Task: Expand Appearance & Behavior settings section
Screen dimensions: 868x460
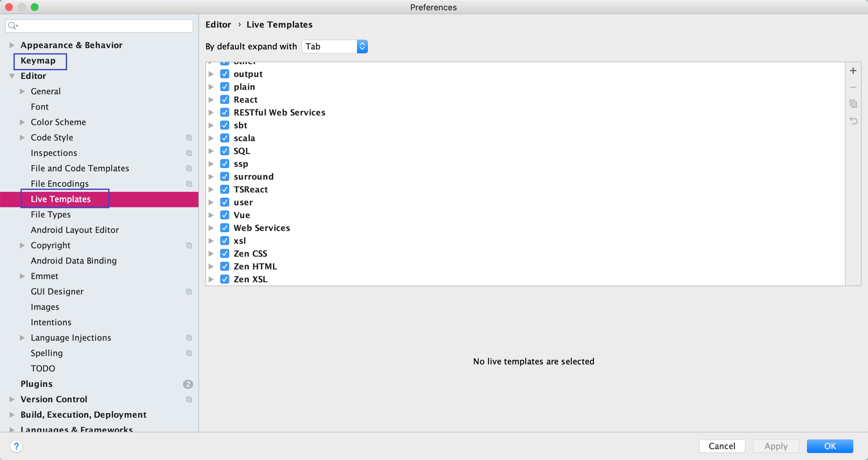Action: coord(12,45)
